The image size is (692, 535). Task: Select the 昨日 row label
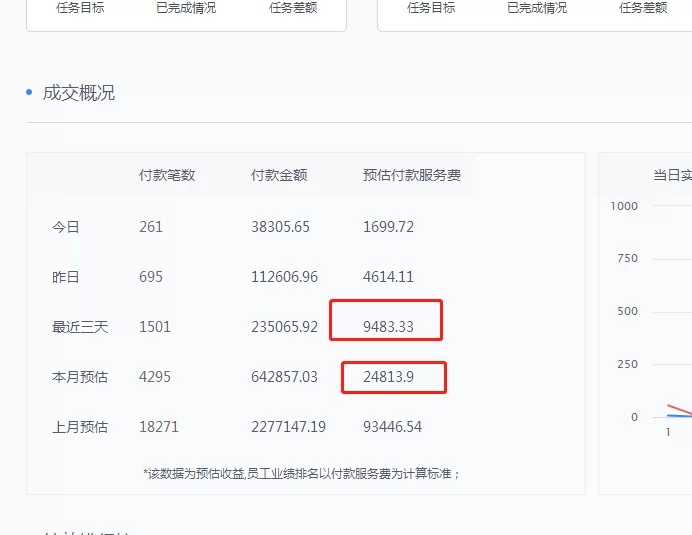66,277
